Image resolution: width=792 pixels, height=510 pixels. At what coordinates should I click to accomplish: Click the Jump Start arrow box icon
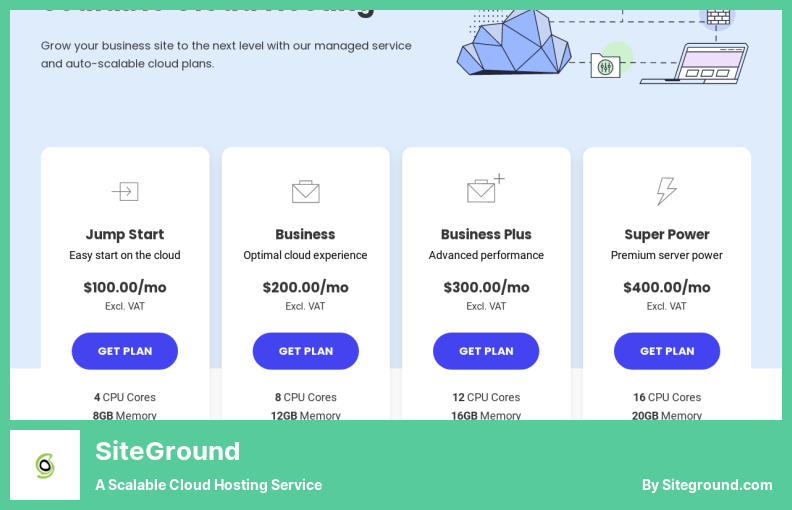tap(125, 191)
